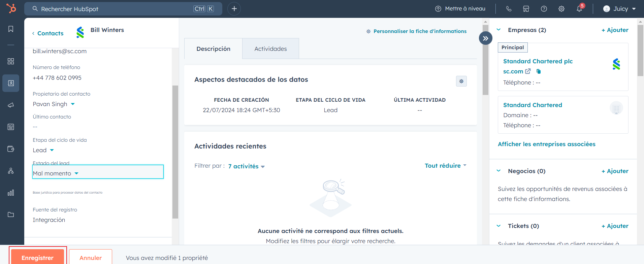Click the upgrade icon beside Mettre à niveau
This screenshot has width=644, height=264.
coord(438,9)
